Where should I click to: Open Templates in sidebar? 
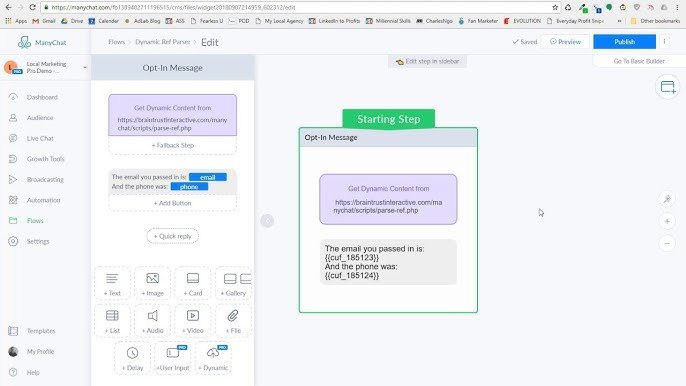[x=32, y=331]
